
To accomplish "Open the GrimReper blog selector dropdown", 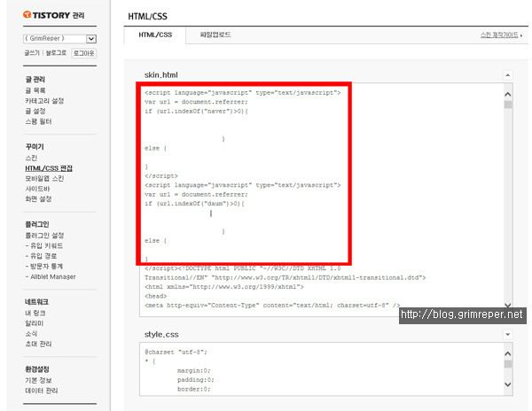I will [x=59, y=39].
